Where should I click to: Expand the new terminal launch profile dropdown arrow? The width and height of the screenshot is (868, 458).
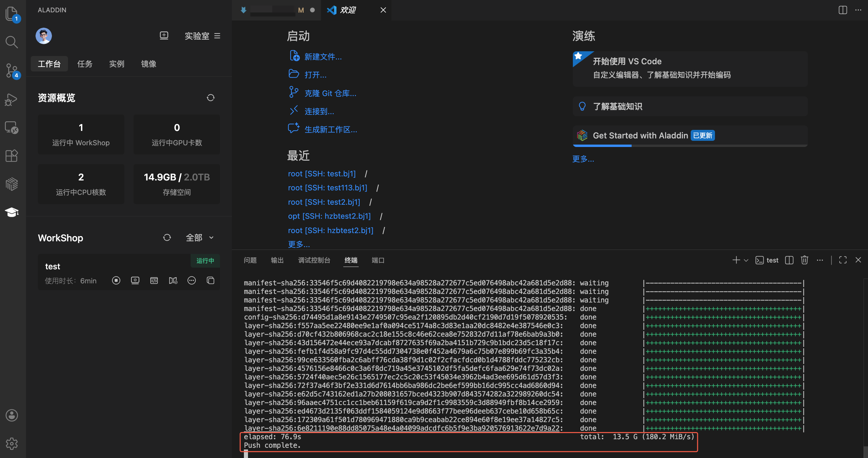746,260
